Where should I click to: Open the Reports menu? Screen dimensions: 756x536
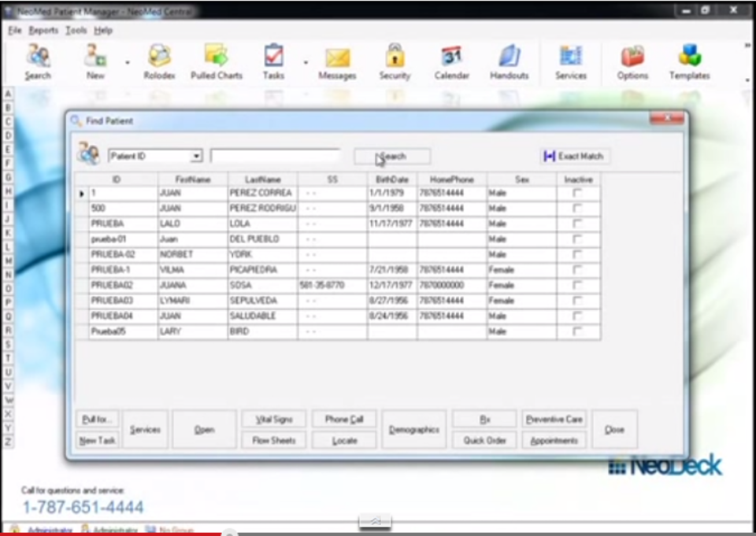pyautogui.click(x=43, y=31)
